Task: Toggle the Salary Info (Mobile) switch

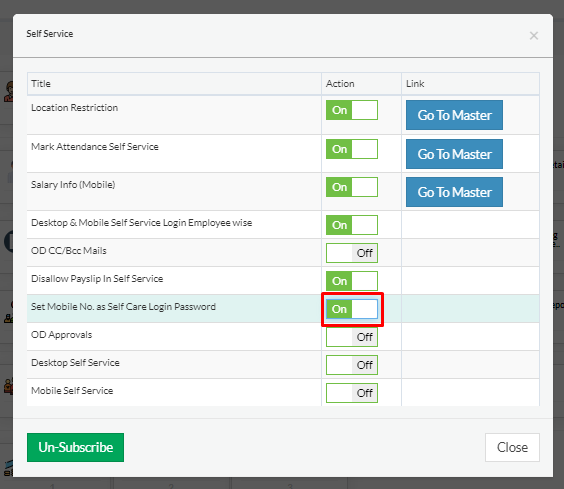Action: click(352, 187)
